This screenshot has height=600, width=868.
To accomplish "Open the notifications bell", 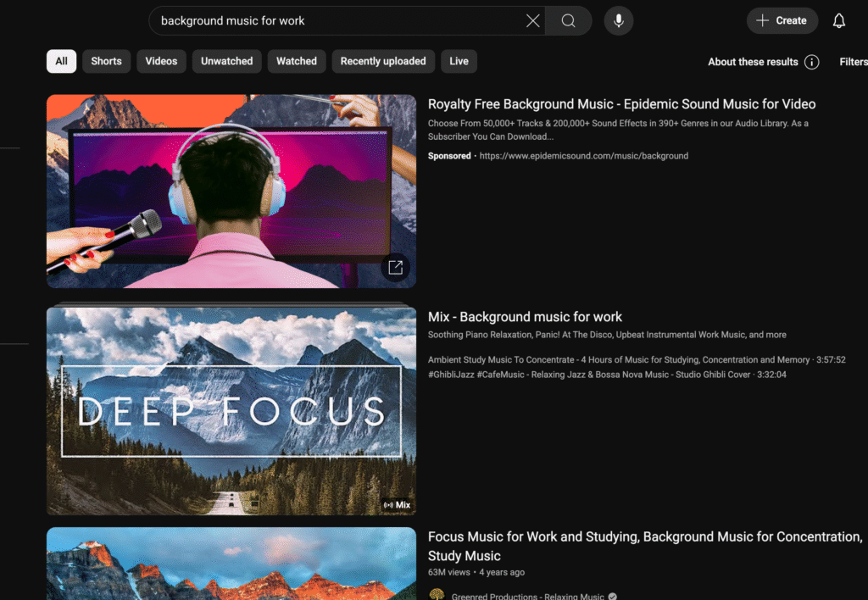I will pyautogui.click(x=838, y=21).
